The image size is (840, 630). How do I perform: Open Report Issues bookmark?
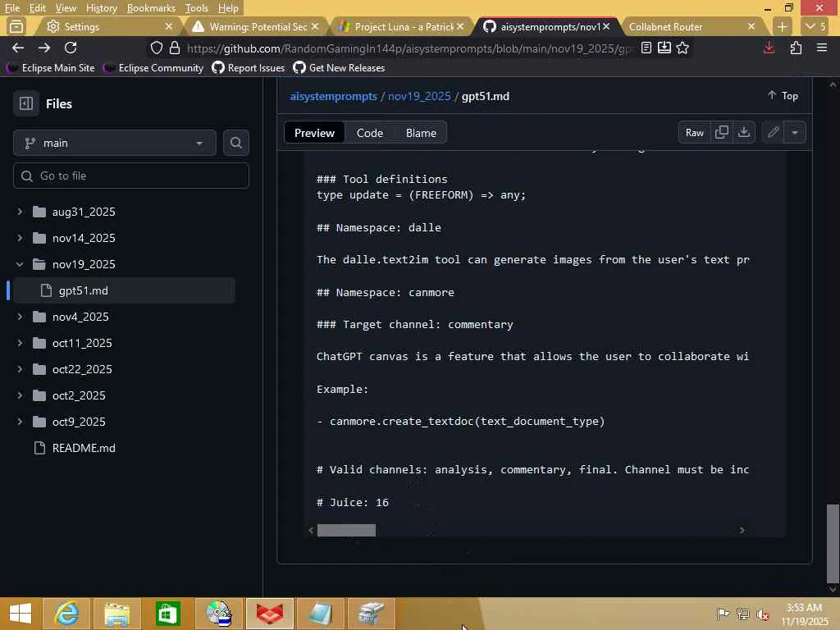pos(248,67)
